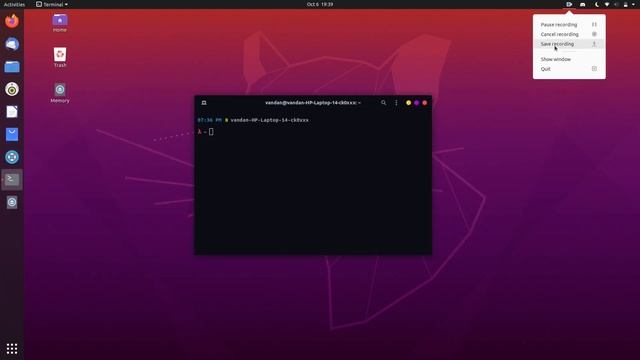This screenshot has width=640, height=360.
Task: Launch Firefox from the dock
Action: pos(12,21)
